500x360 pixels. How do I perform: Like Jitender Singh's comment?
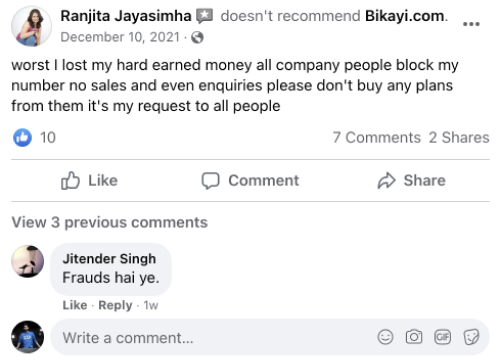[75, 305]
